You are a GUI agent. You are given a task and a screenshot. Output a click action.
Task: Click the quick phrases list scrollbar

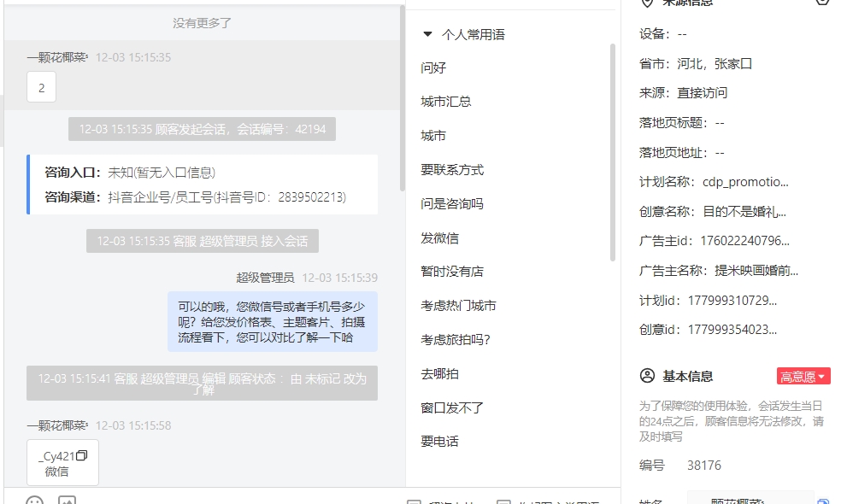(x=613, y=152)
